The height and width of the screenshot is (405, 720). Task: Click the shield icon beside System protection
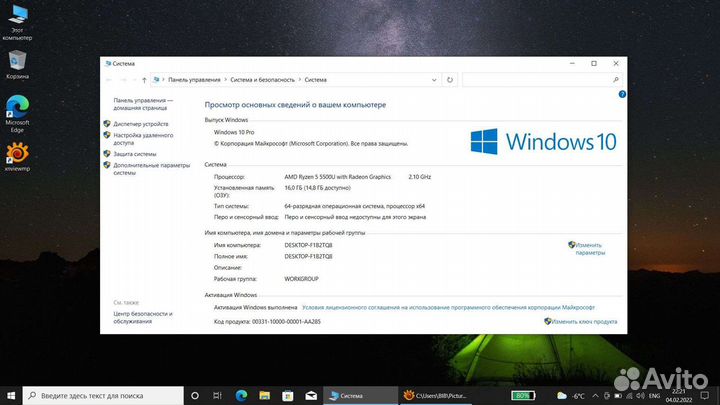pyautogui.click(x=107, y=154)
